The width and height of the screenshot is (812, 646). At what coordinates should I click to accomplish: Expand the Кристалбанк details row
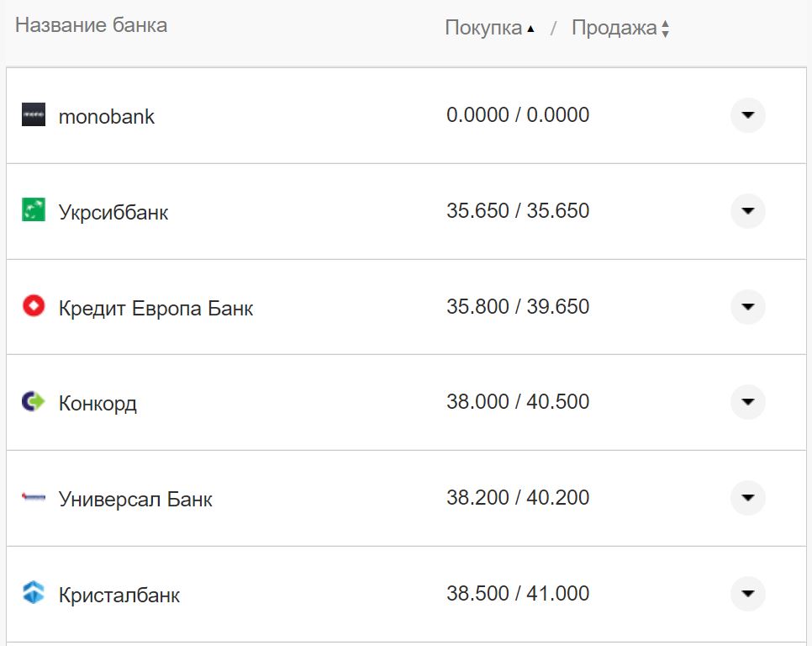(x=746, y=594)
